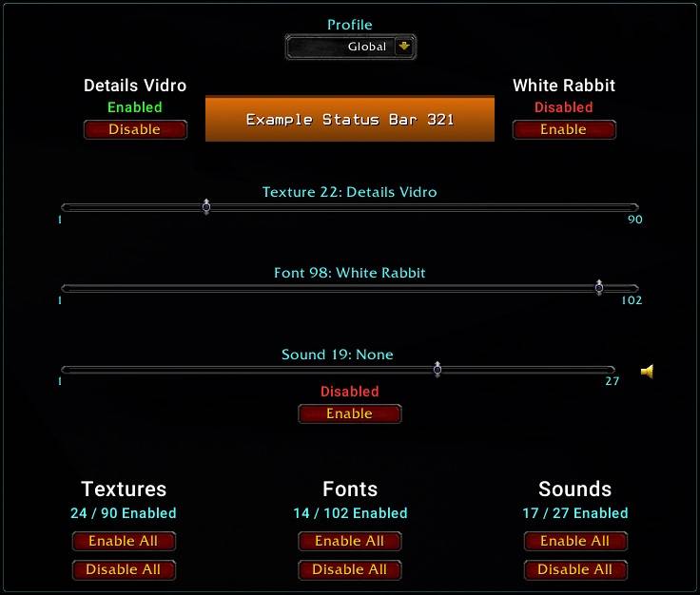Enable the White Rabbit font
The width and height of the screenshot is (700, 595).
pos(563,129)
